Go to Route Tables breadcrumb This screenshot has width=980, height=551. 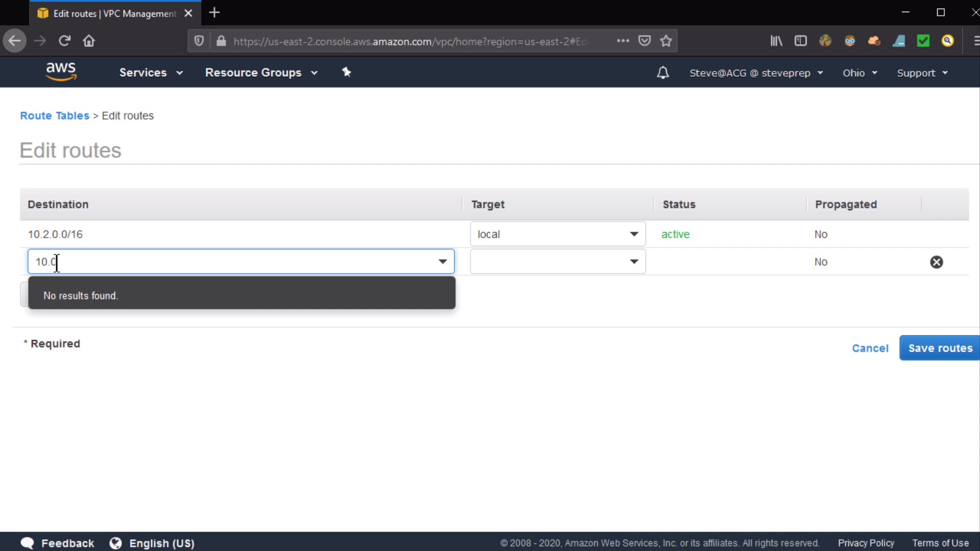point(55,116)
